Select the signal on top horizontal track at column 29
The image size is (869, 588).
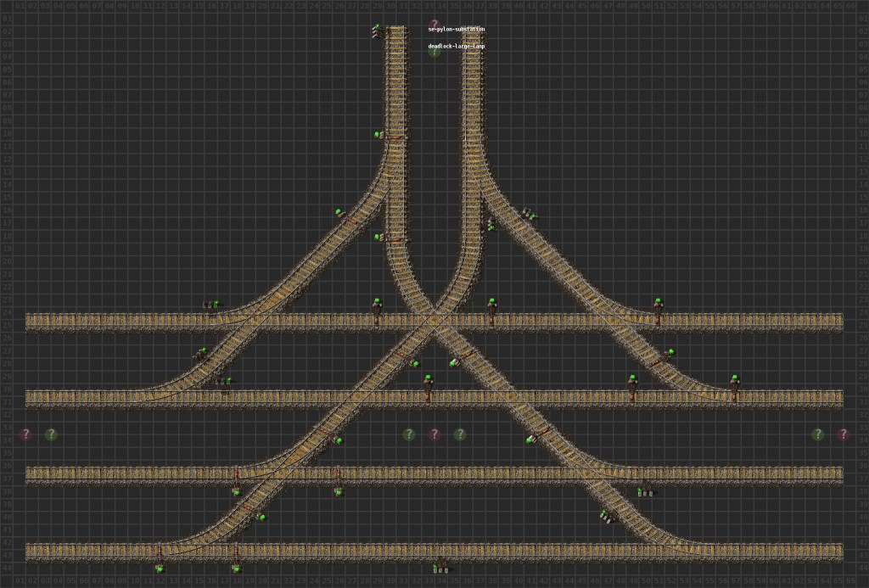377,311
